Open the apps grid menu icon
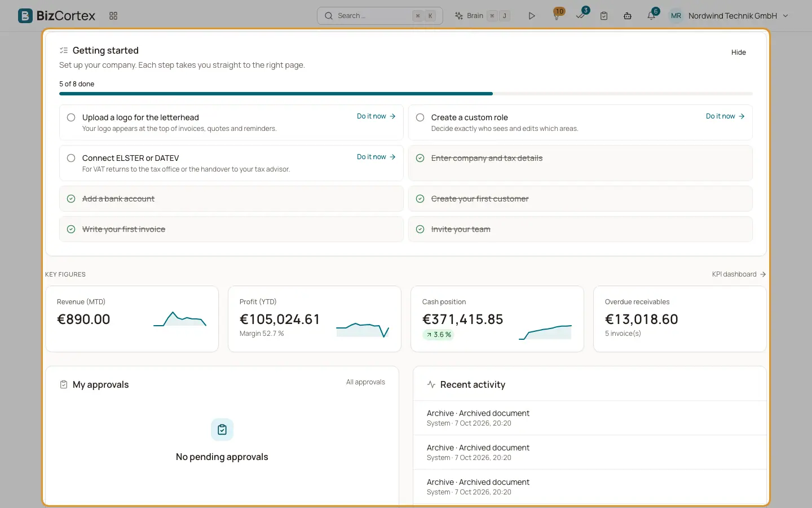This screenshot has width=812, height=508. [x=113, y=16]
